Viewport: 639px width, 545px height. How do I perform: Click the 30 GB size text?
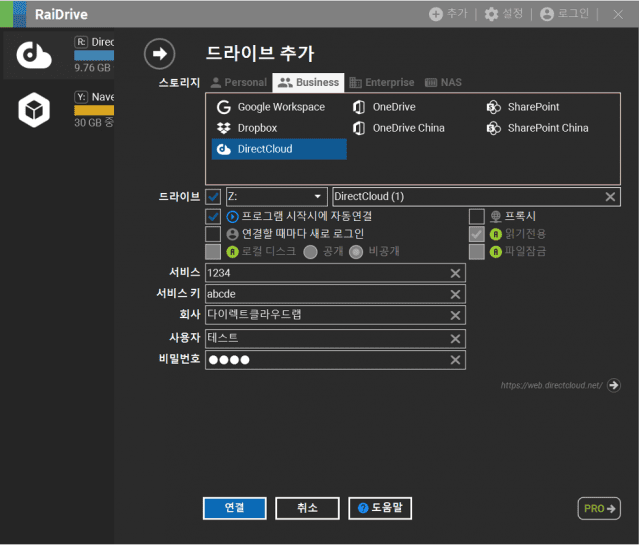[94, 122]
